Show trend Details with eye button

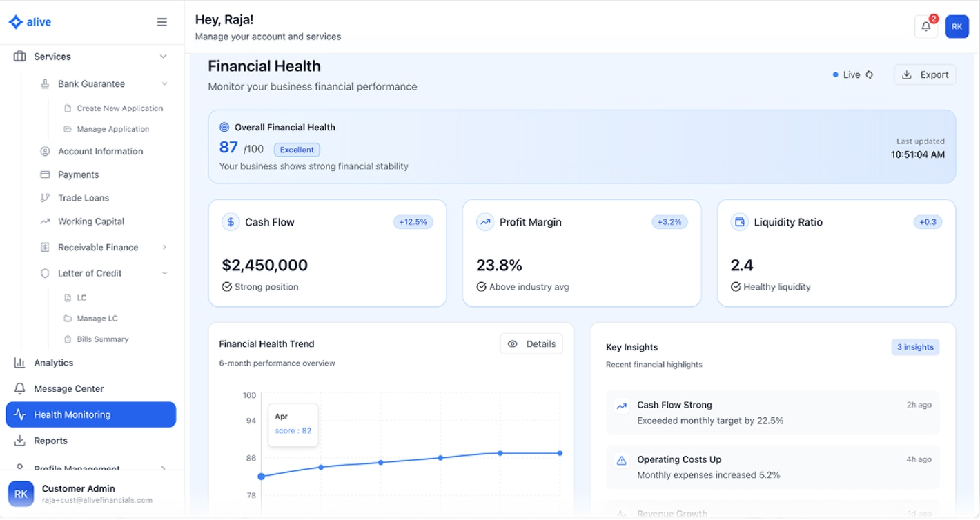(x=531, y=344)
